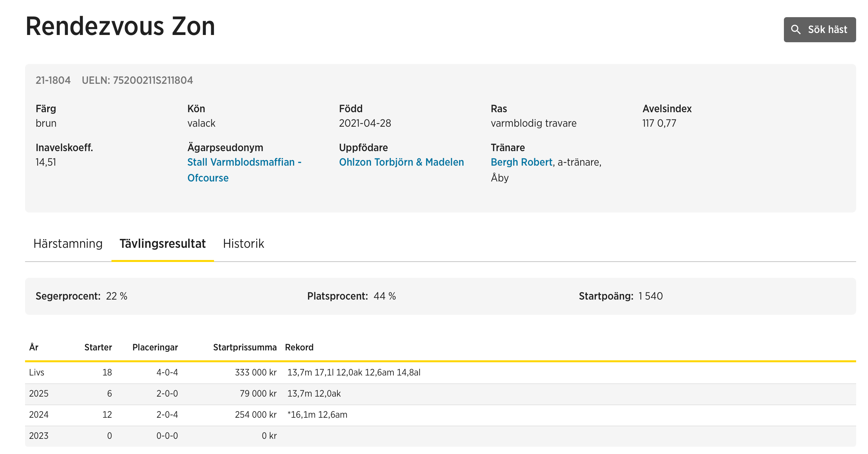Click the Färg value brun
Screen dimensions: 868x454
46,123
